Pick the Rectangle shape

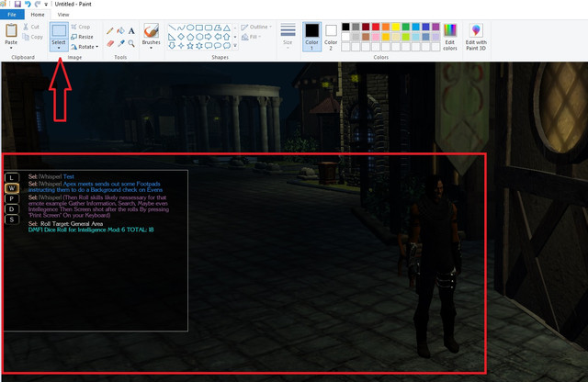[199, 28]
